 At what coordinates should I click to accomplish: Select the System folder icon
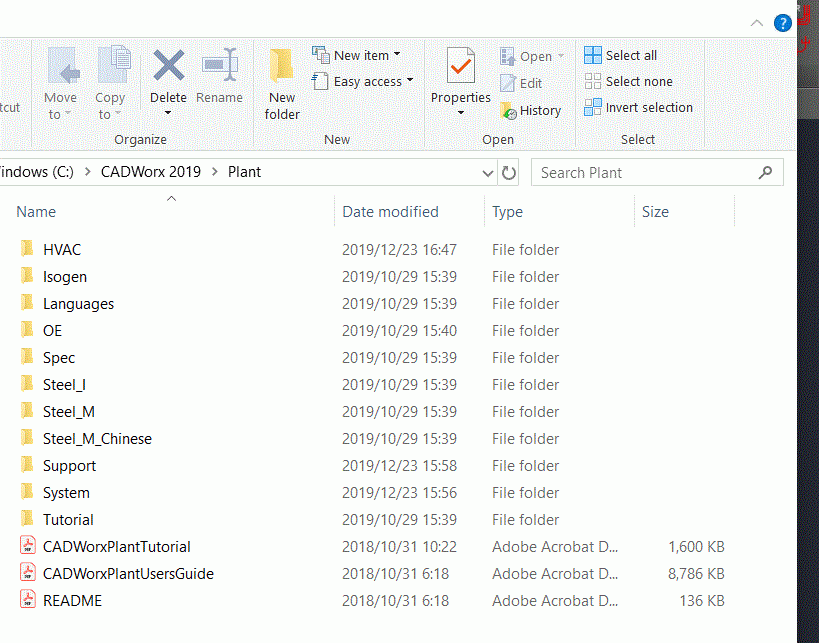[x=27, y=492]
